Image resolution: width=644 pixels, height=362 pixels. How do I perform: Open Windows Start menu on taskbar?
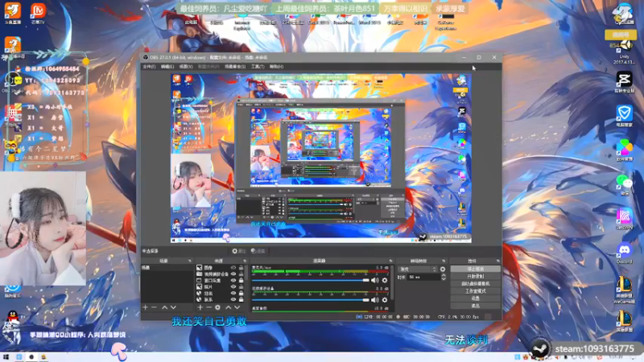click(6, 357)
